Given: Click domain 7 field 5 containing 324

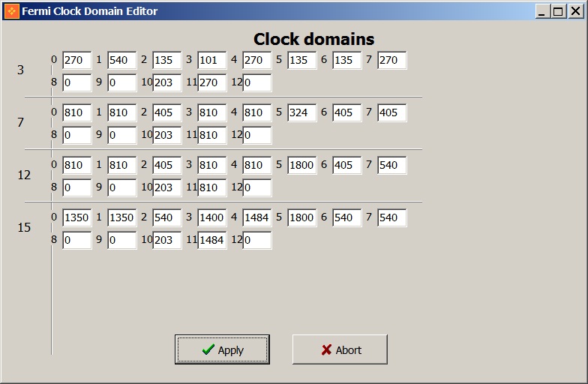Looking at the screenshot, I should coord(302,113).
